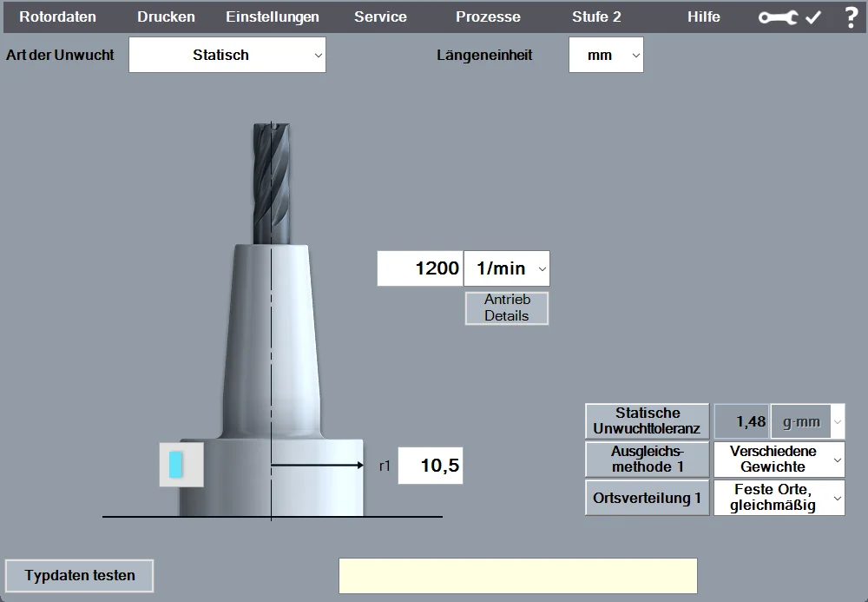Expand the Verschiedene Gewichte dropdown
This screenshot has height=602, width=868.
[779, 459]
